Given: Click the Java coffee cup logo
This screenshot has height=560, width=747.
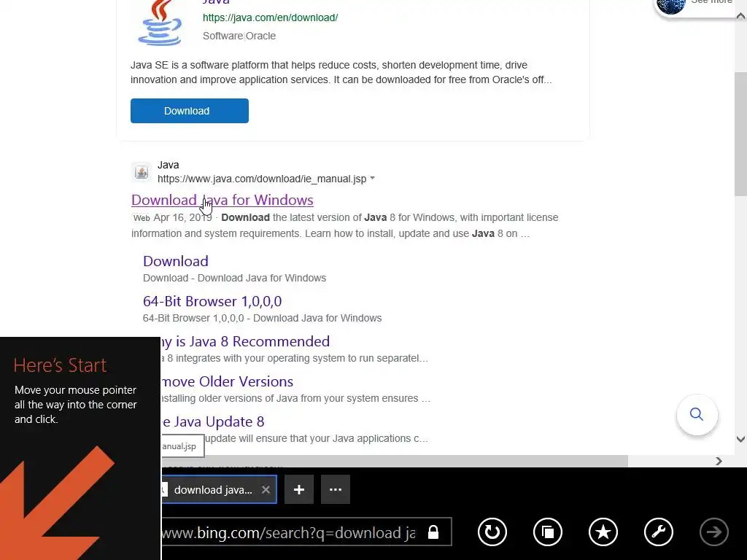Looking at the screenshot, I should pos(160,23).
